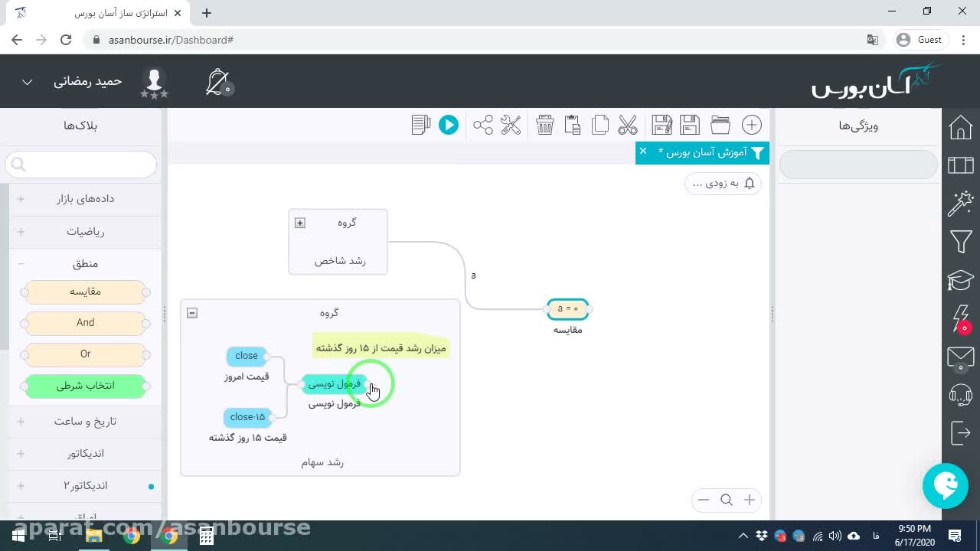Screen dimensions: 980x551
Task: Zoom in the canvas with plus button
Action: point(750,500)
